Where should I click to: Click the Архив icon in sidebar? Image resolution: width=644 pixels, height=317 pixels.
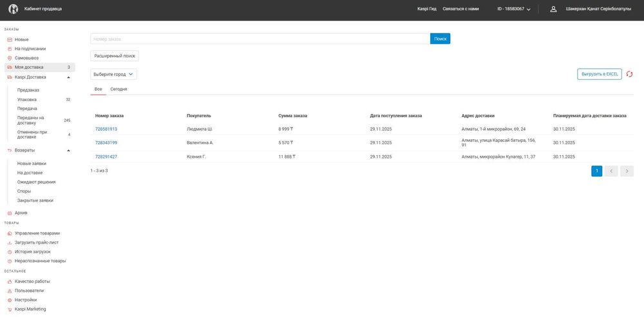click(10, 213)
